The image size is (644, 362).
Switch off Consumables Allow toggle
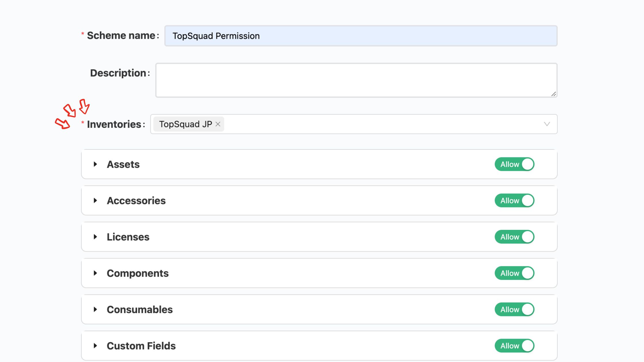tap(514, 309)
